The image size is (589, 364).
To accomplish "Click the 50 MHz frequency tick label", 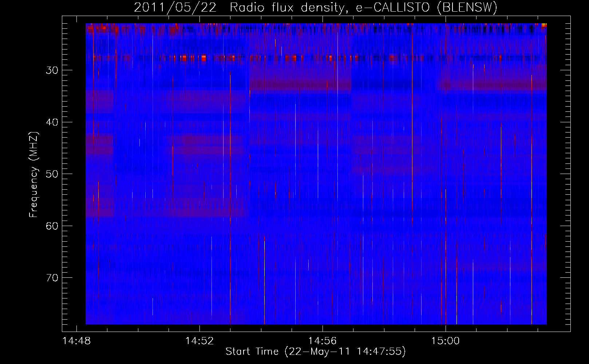I will (x=52, y=174).
